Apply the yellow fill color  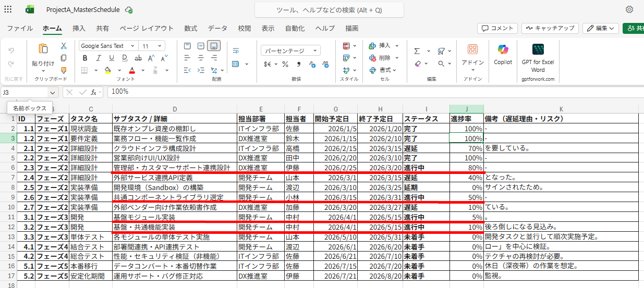point(107,70)
